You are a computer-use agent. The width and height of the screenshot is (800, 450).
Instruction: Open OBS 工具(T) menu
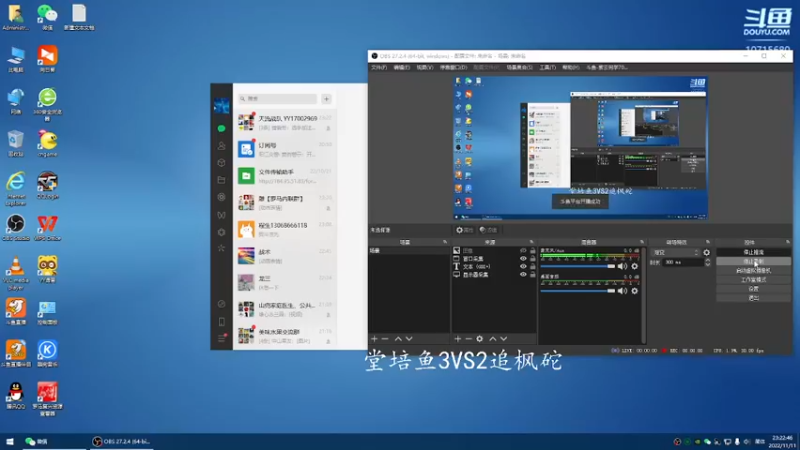pos(547,67)
